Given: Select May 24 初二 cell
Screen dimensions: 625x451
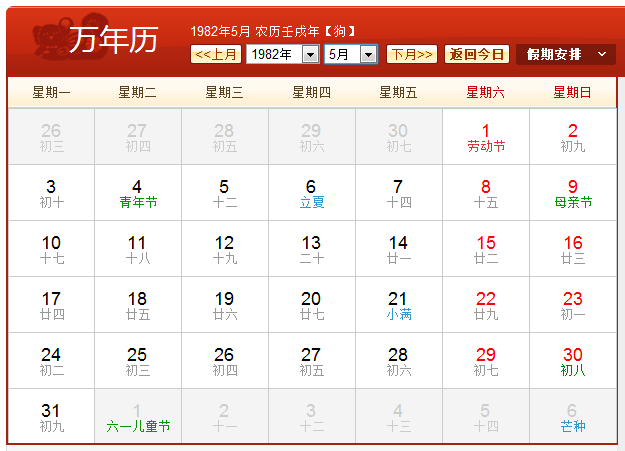Looking at the screenshot, I should click(51, 360).
